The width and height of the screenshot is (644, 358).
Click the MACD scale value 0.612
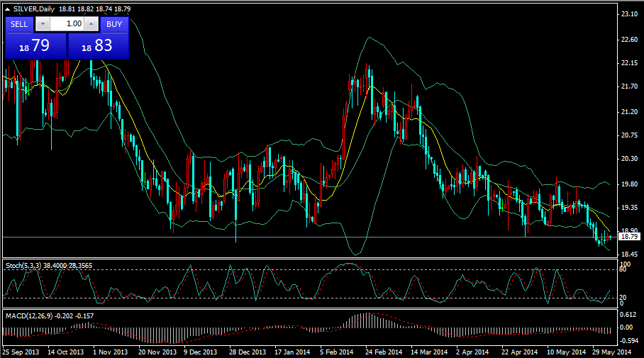pos(629,315)
